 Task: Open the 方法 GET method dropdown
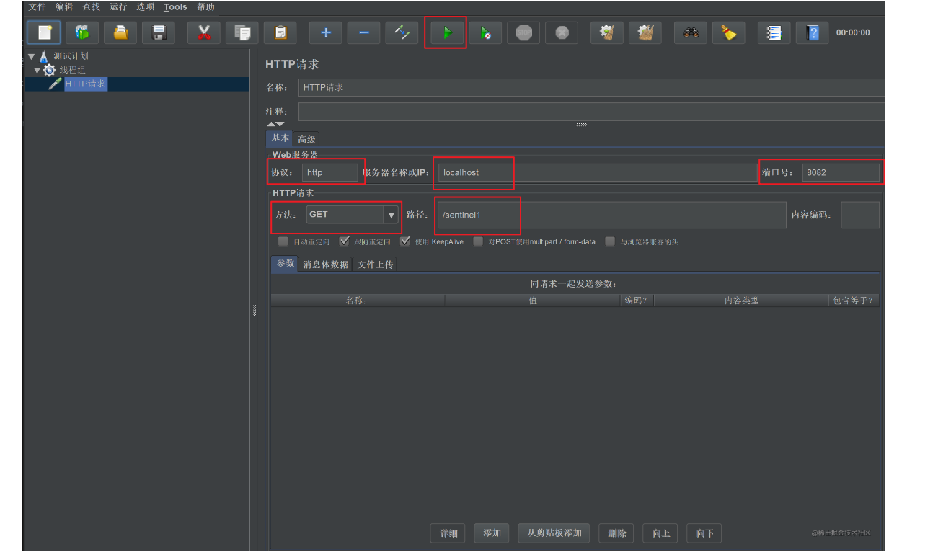click(x=392, y=215)
